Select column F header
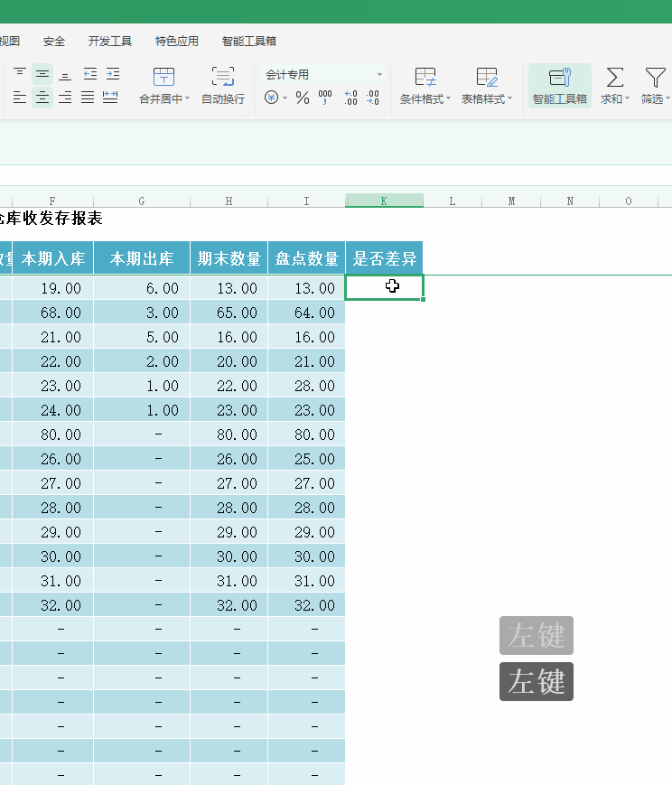The height and width of the screenshot is (785, 672). click(52, 201)
